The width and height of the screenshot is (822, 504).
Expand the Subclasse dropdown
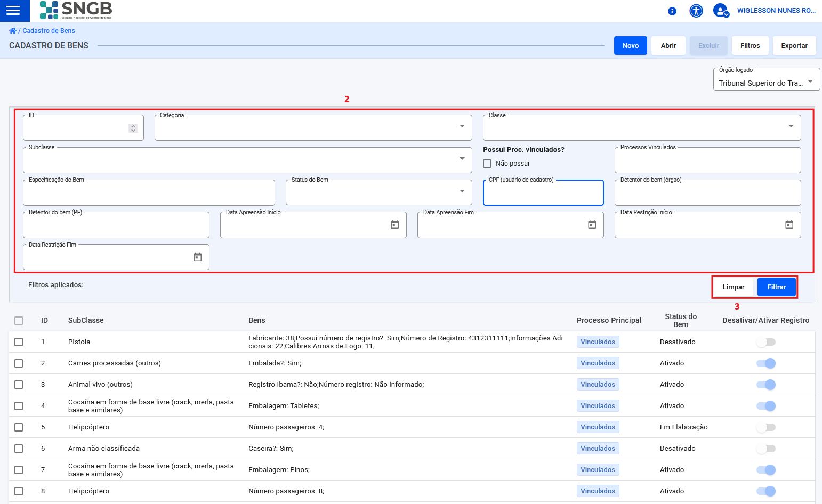[247, 160]
